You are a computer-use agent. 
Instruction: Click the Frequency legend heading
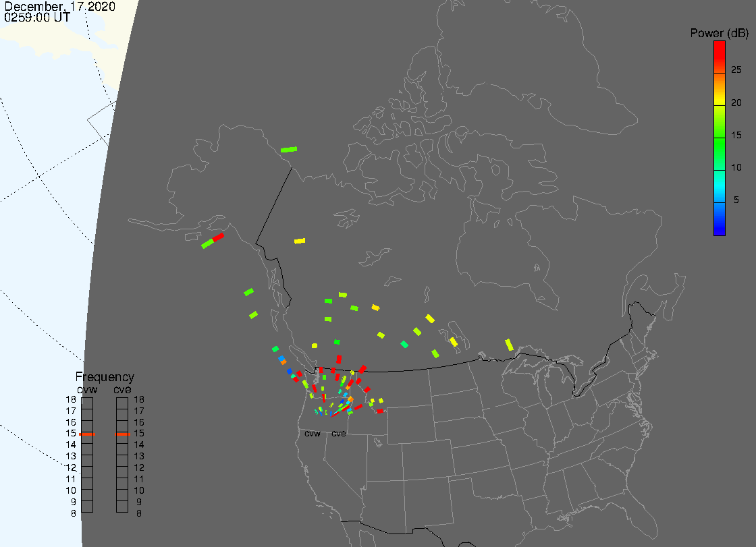[105, 377]
